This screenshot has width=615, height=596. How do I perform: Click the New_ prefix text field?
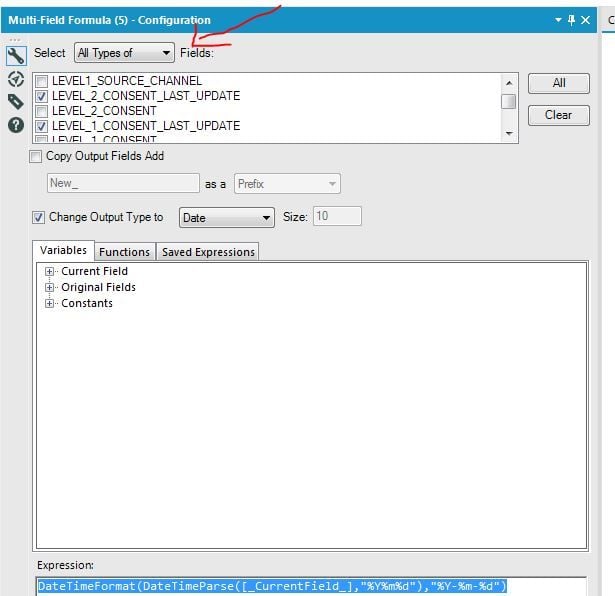pyautogui.click(x=123, y=183)
